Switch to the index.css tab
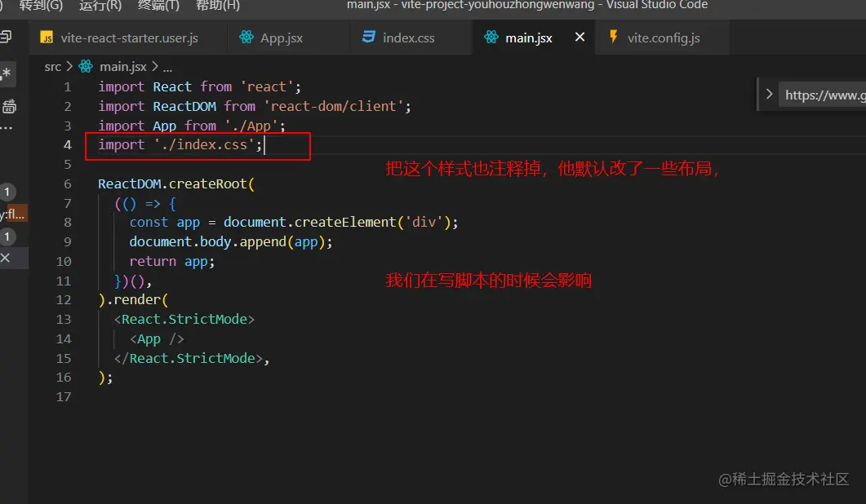The image size is (866, 504). tap(408, 38)
